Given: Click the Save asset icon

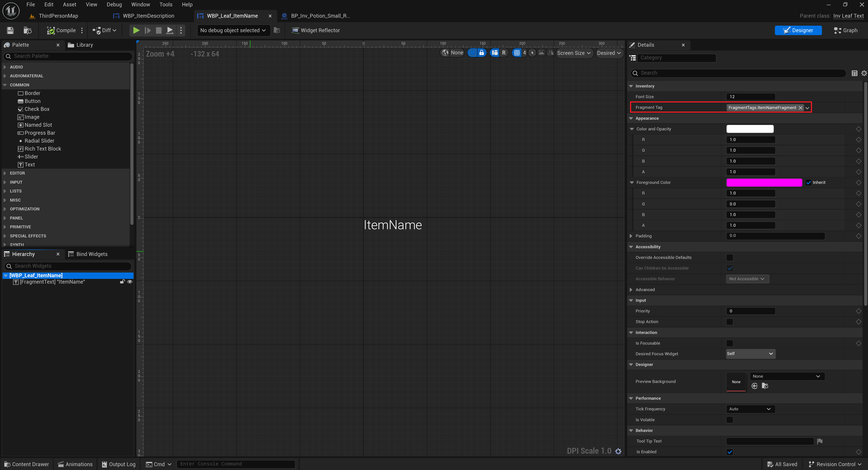Looking at the screenshot, I should (x=10, y=30).
